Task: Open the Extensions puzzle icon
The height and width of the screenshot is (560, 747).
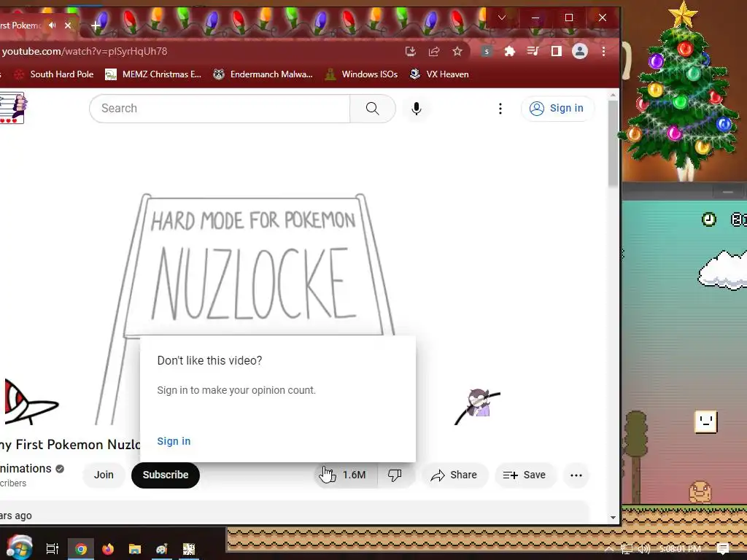Action: click(510, 52)
